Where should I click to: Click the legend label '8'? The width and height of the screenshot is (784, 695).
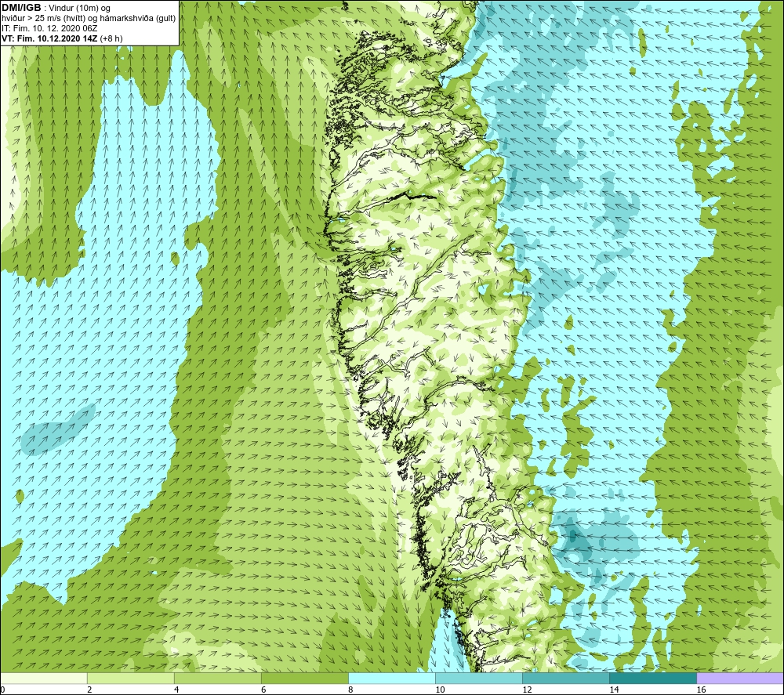(x=350, y=690)
